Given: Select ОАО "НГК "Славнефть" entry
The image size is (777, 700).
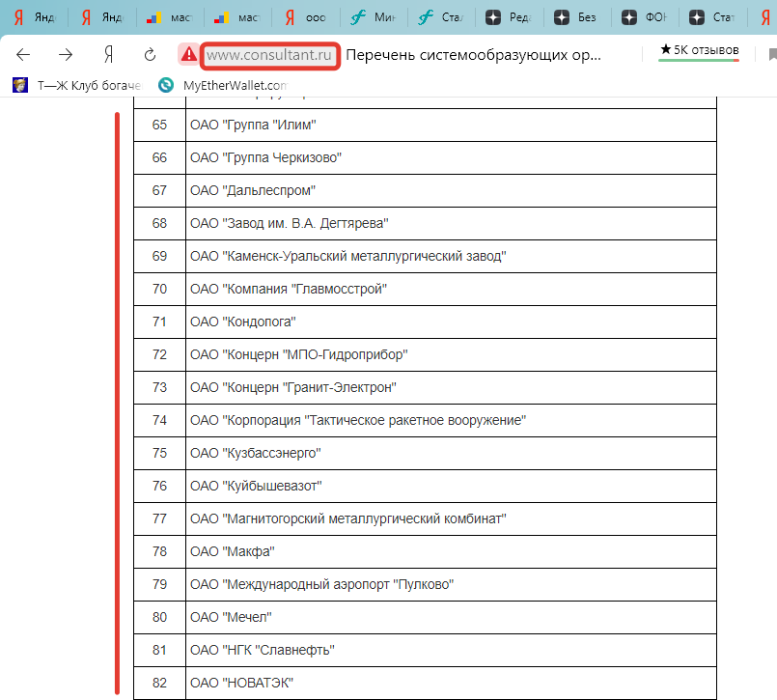Looking at the screenshot, I should pyautogui.click(x=263, y=650).
